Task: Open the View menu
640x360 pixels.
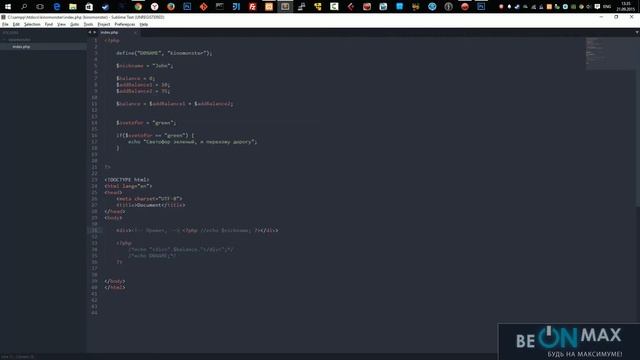Action: pyautogui.click(x=61, y=24)
